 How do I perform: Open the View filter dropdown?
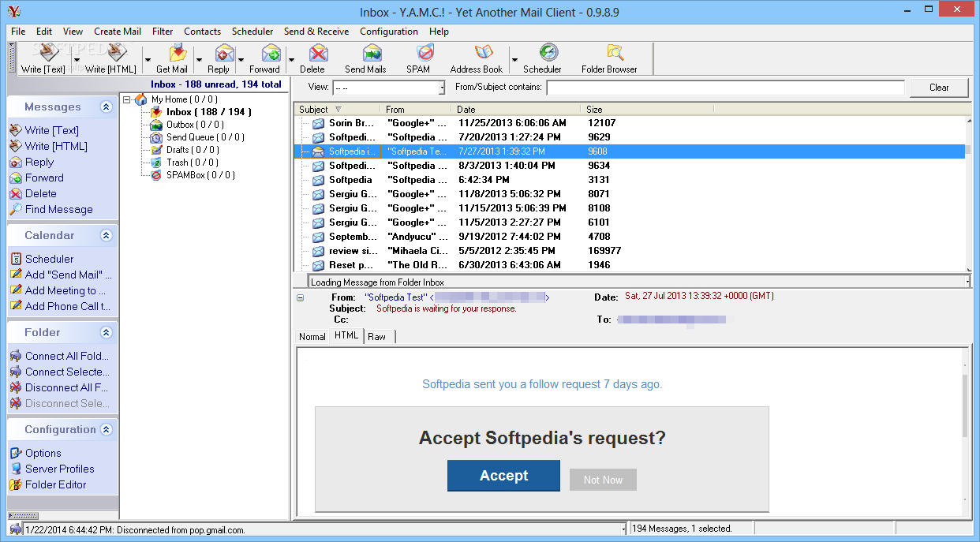click(x=442, y=88)
